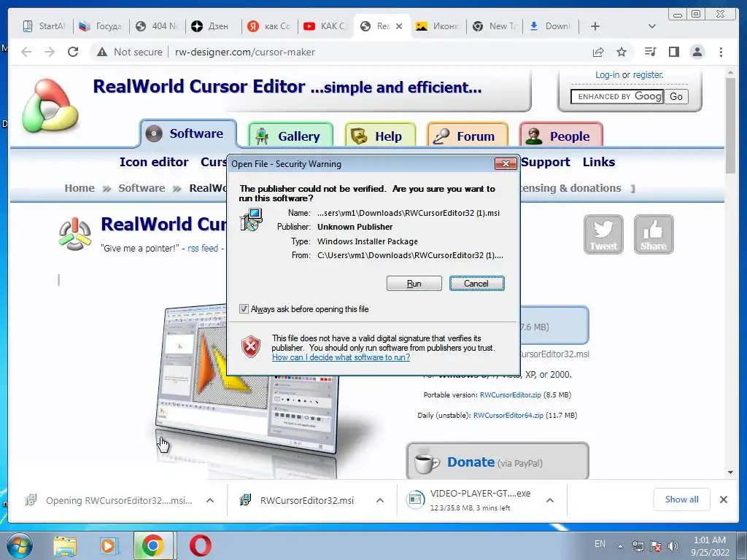
Task: Open the media control playlist icon
Action: [x=650, y=52]
